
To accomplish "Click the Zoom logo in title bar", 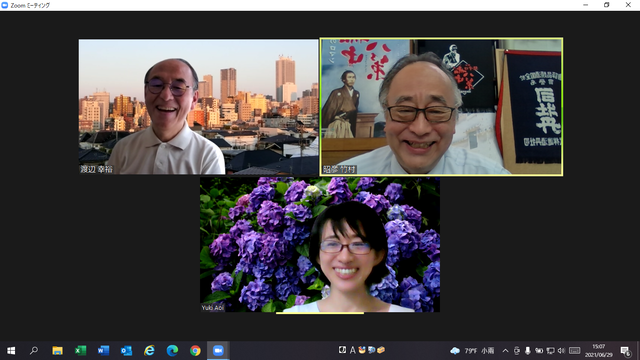I will coord(5,5).
